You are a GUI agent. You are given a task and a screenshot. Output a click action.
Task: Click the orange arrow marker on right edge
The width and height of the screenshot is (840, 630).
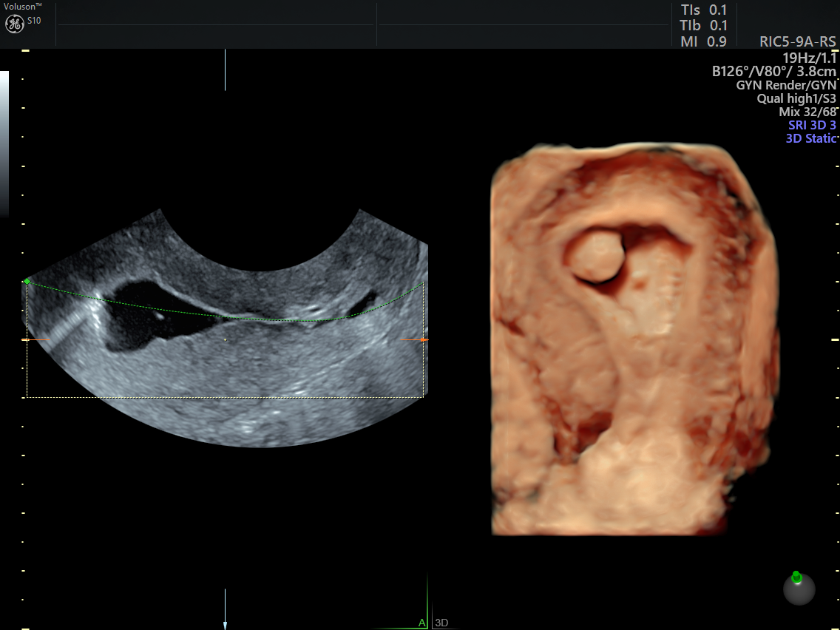click(x=423, y=339)
